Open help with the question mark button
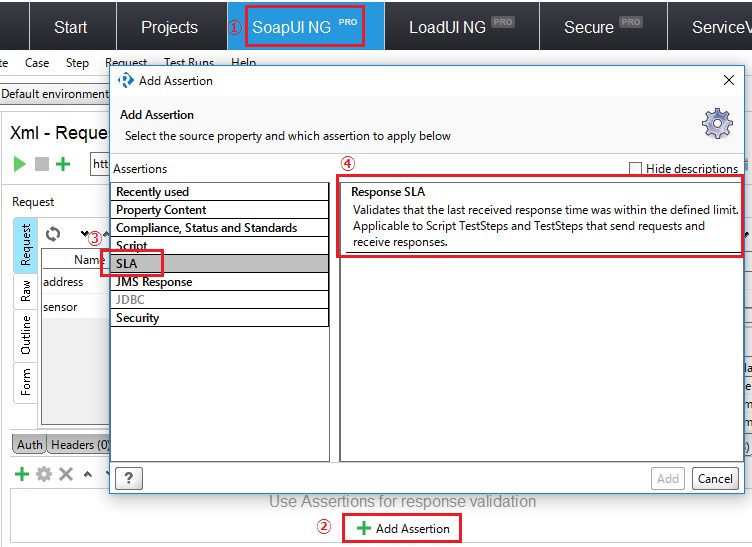 pyautogui.click(x=129, y=478)
